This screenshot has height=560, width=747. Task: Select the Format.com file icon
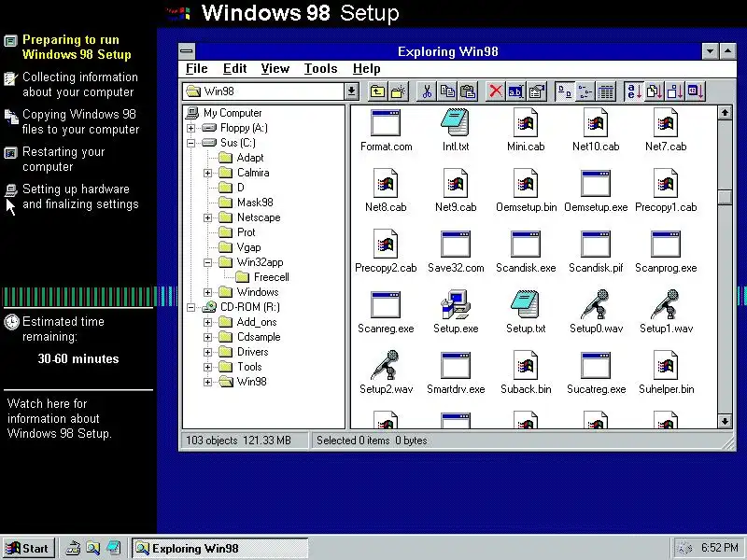coord(386,123)
